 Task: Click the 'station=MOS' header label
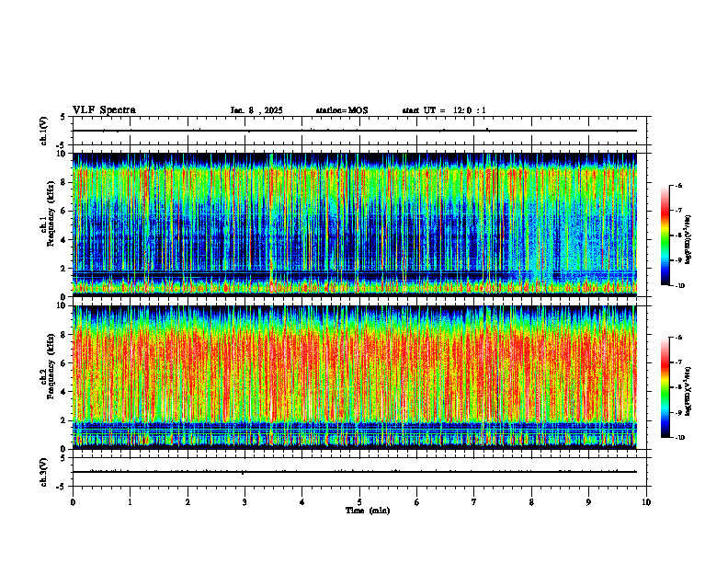click(342, 110)
